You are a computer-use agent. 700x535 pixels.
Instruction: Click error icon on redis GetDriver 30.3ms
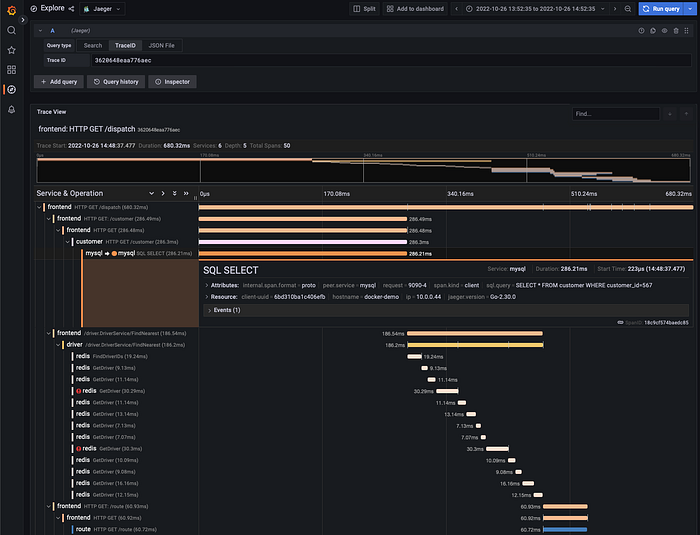click(79, 448)
